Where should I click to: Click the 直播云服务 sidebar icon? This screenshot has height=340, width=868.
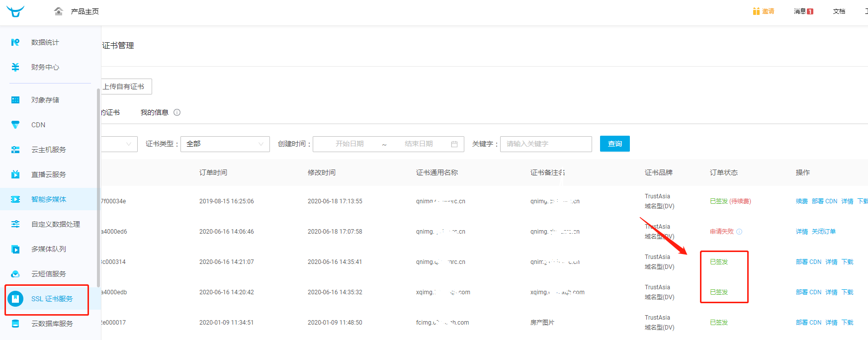(x=15, y=174)
